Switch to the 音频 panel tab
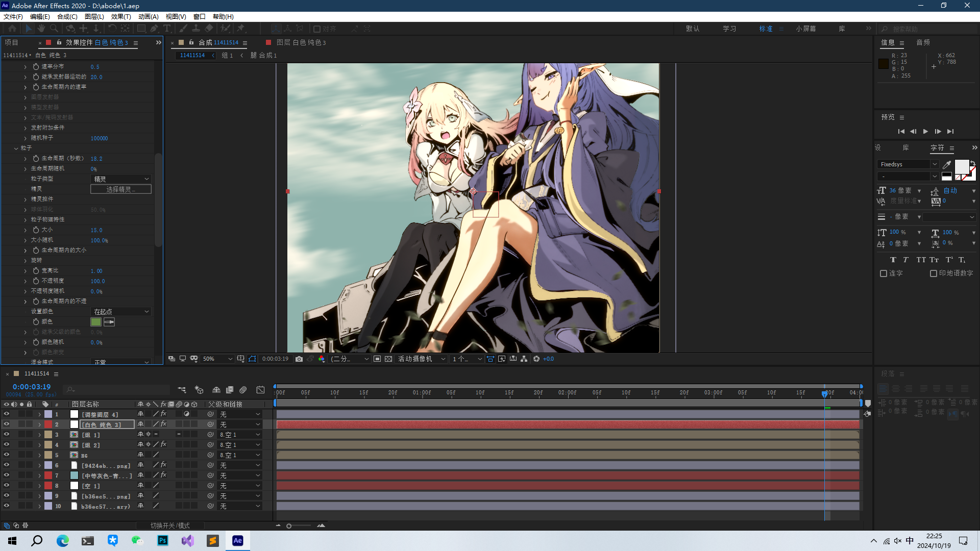 point(923,43)
